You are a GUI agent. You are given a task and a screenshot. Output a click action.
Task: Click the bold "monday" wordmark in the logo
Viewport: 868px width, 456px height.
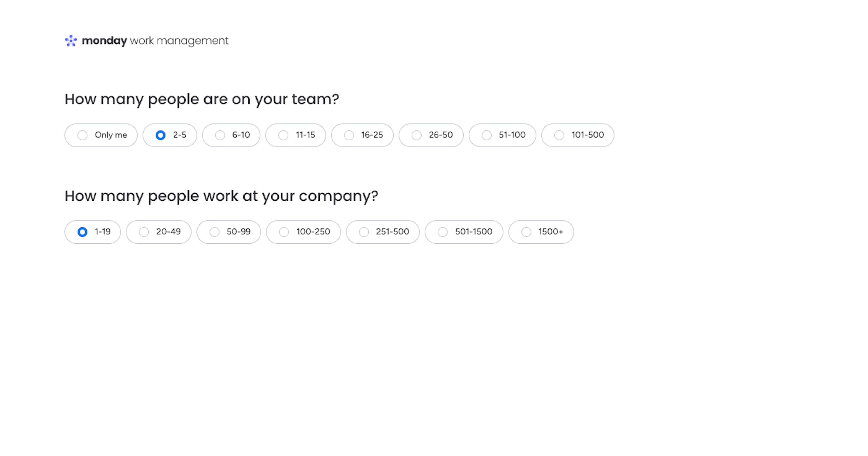tap(104, 41)
